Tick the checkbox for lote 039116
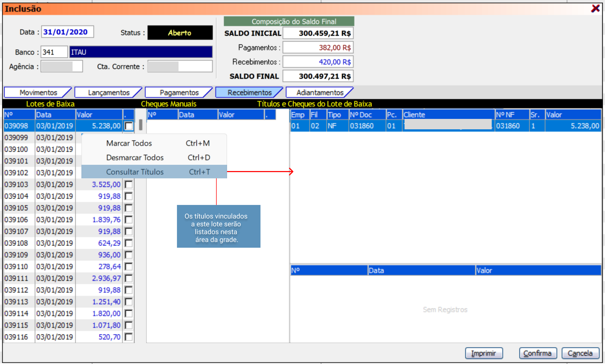The image size is (605, 364). click(129, 337)
